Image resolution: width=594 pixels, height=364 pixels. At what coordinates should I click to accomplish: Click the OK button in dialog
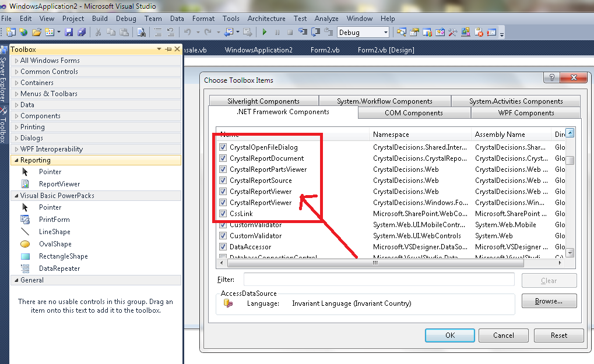(x=449, y=335)
